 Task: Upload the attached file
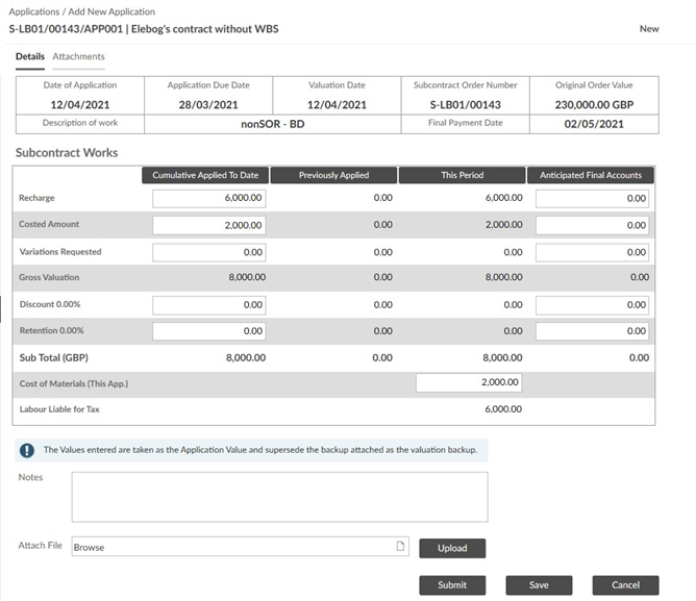click(451, 548)
